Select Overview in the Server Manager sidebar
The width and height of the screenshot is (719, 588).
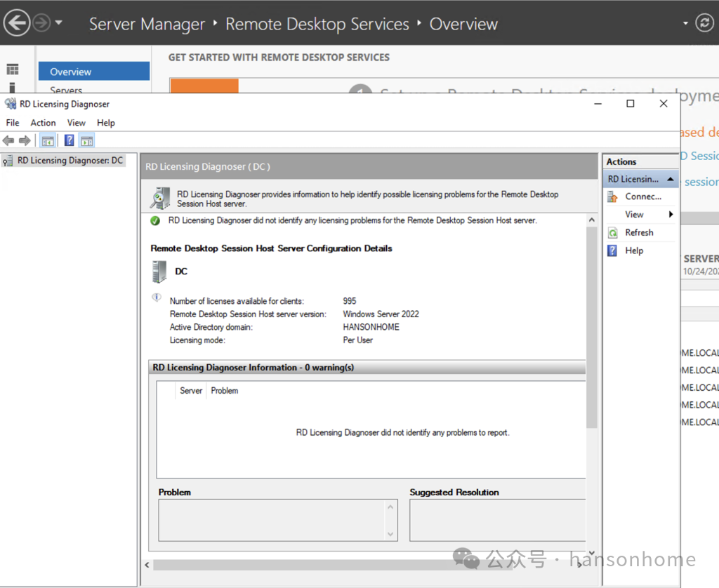70,72
